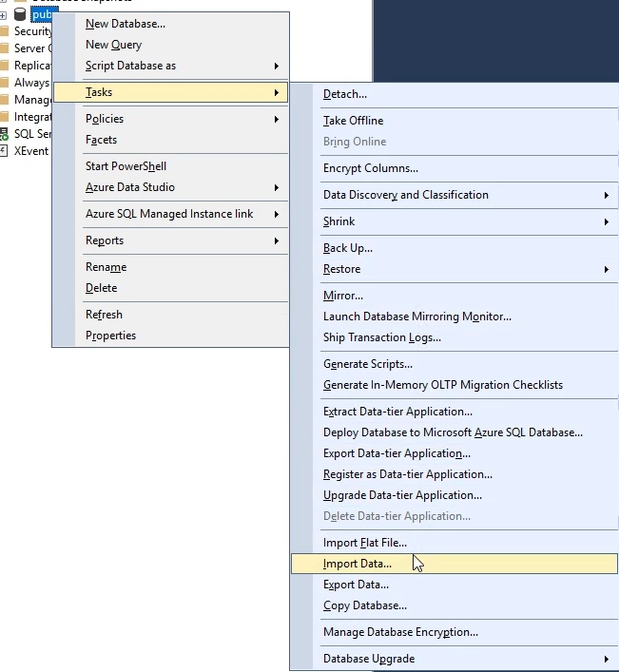Click the Replication folder icon
This screenshot has width=619, height=672.
pos(5,66)
